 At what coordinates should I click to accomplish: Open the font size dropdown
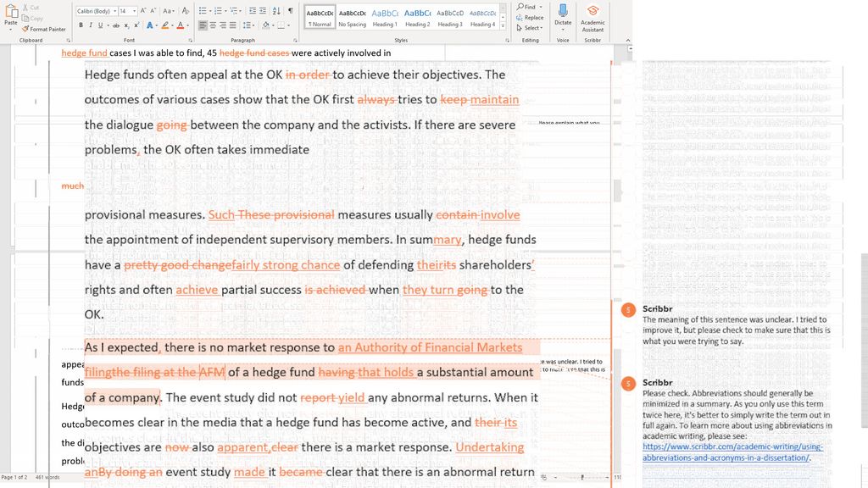(x=136, y=10)
